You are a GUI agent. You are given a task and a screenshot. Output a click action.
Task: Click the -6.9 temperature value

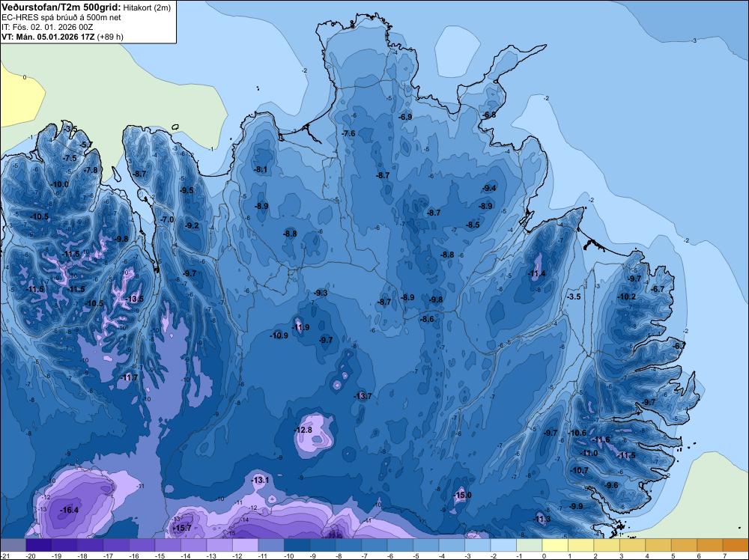click(405, 117)
